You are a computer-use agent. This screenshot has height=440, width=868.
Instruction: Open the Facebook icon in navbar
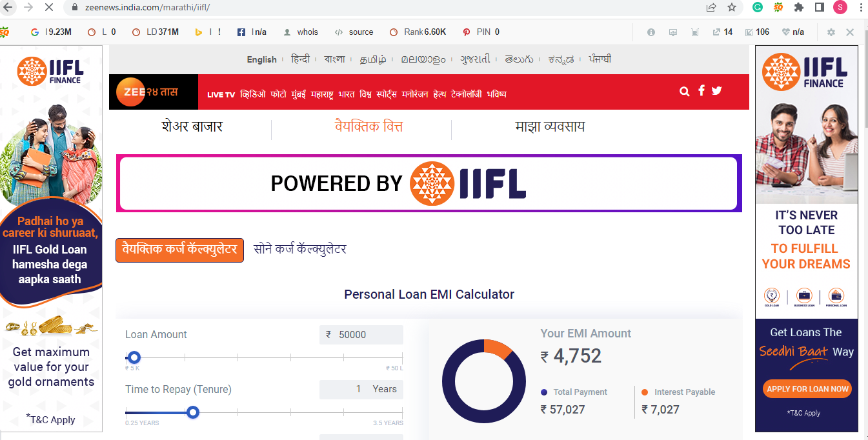click(701, 91)
